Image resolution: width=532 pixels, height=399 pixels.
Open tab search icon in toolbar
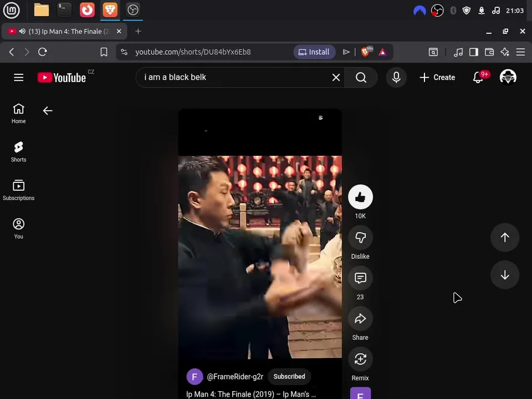coord(433,52)
